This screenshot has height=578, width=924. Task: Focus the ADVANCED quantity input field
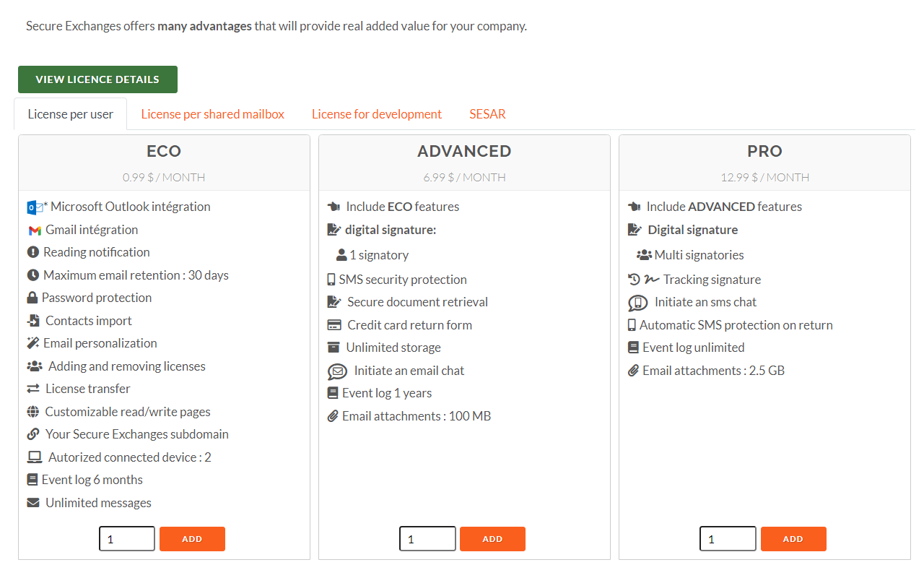[x=427, y=539]
